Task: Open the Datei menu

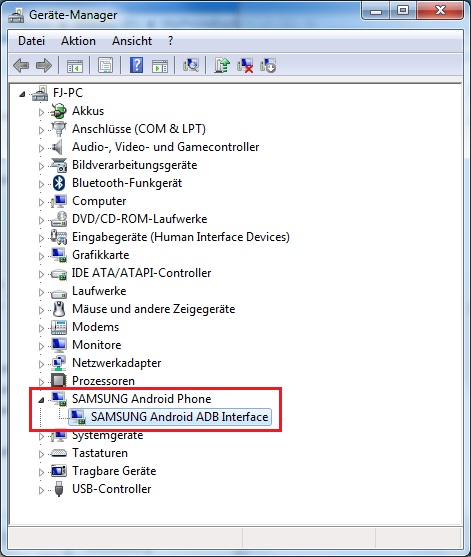Action: 32,41
